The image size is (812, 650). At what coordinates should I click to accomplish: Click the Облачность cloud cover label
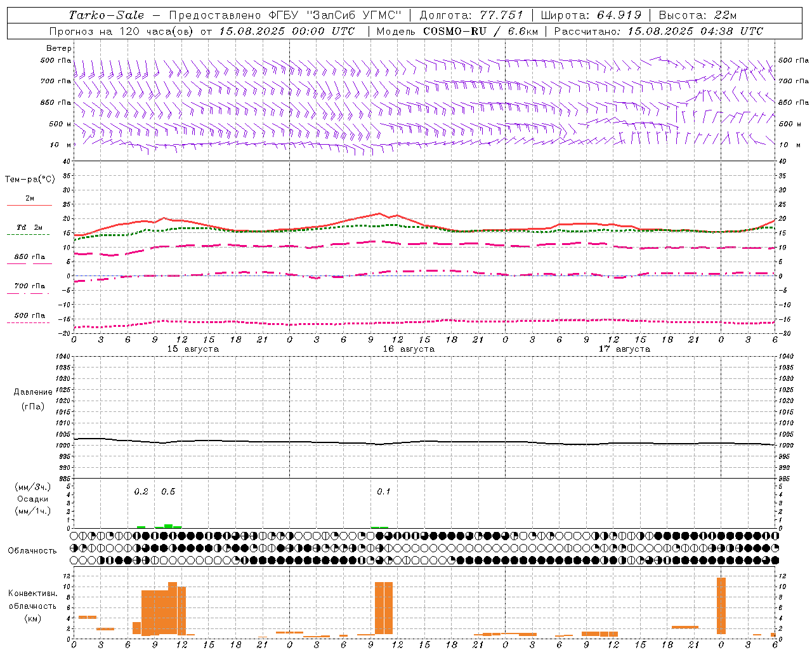32,551
